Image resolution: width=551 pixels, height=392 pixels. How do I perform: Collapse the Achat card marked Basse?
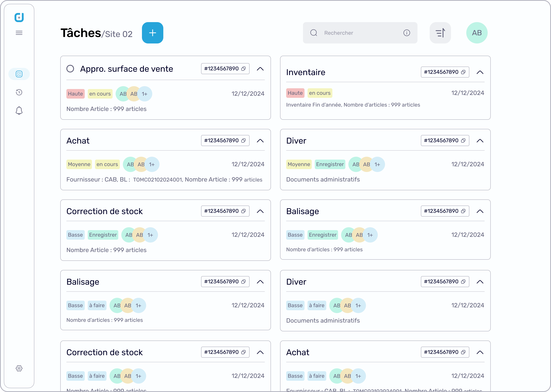(480, 352)
